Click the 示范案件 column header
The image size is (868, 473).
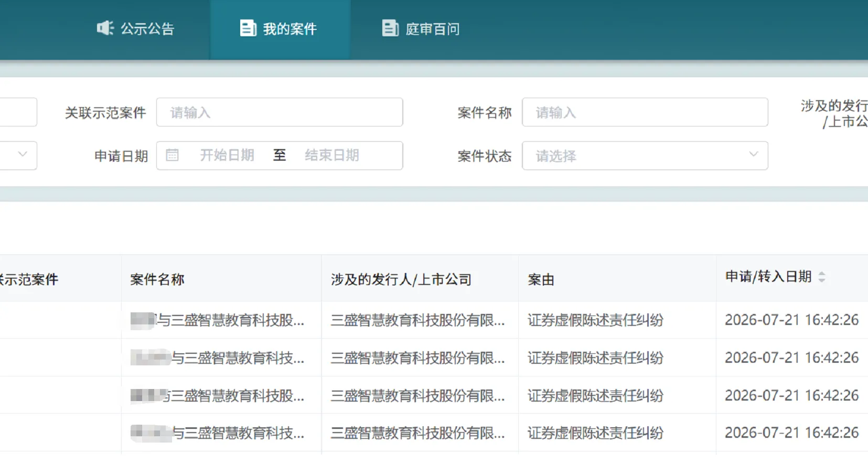pos(29,279)
